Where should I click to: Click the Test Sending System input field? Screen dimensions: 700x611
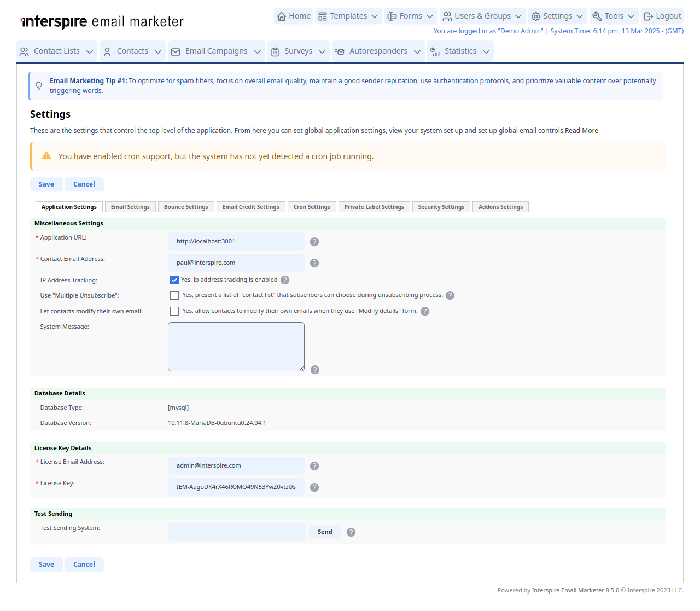(x=236, y=532)
